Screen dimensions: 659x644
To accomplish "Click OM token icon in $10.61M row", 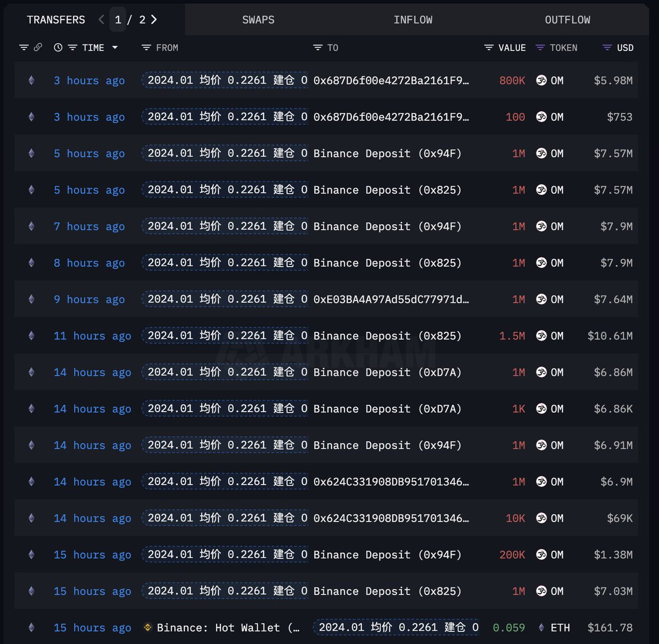I will coord(541,336).
